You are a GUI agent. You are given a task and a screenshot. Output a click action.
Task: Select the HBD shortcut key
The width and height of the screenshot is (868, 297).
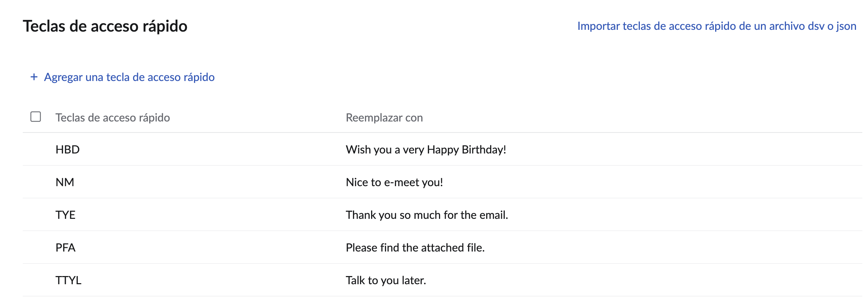[x=68, y=150]
